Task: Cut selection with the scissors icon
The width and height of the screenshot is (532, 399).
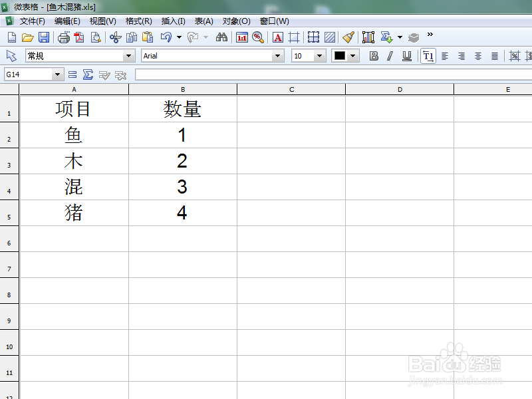Action: [x=115, y=37]
